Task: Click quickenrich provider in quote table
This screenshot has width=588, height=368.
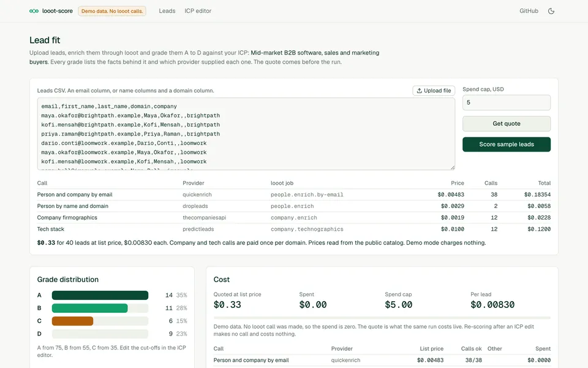Action: 197,194
